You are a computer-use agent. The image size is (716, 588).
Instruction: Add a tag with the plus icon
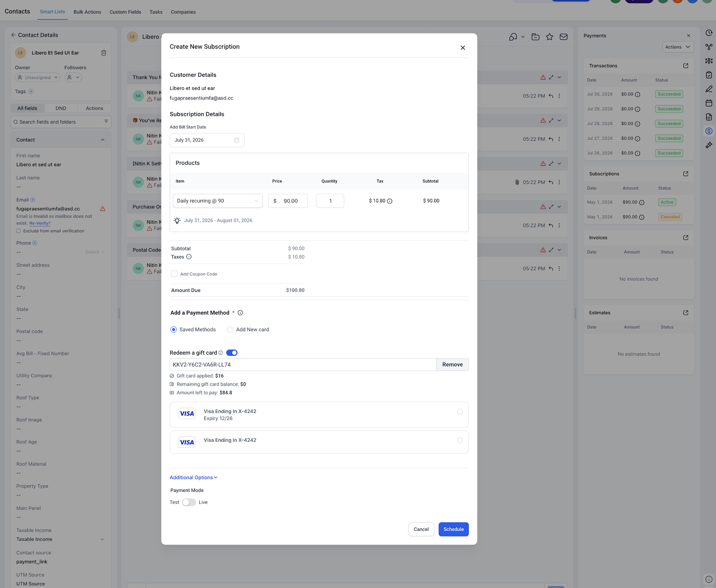(31, 91)
